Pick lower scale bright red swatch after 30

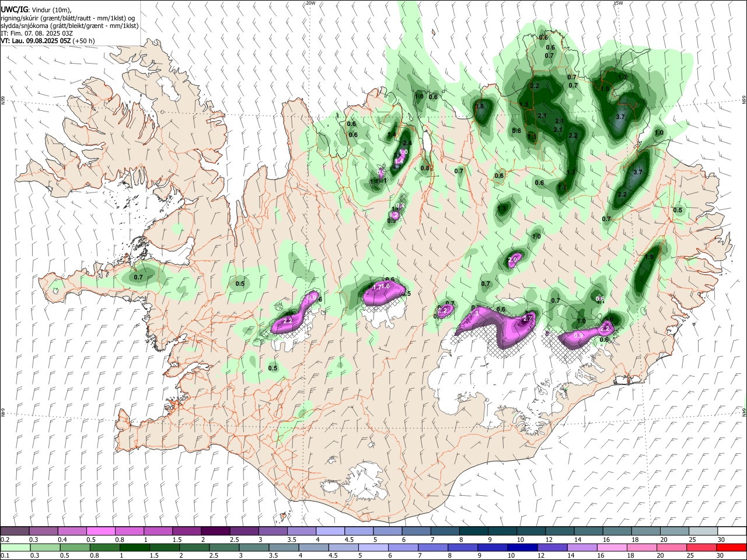732,547
